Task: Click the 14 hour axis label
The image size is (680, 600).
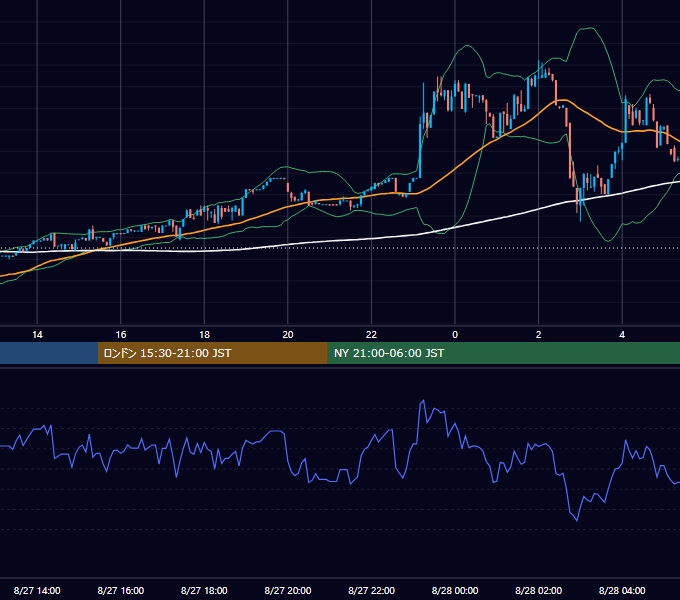Action: click(37, 335)
